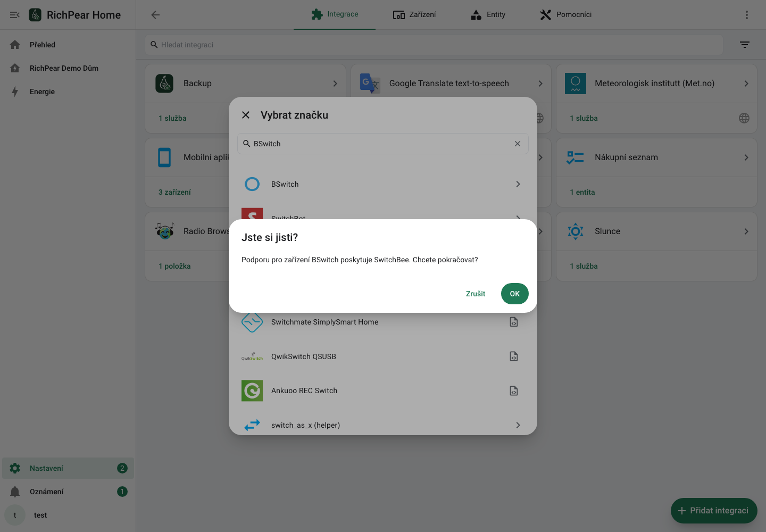Confirm the dialog with OK

pyautogui.click(x=515, y=294)
